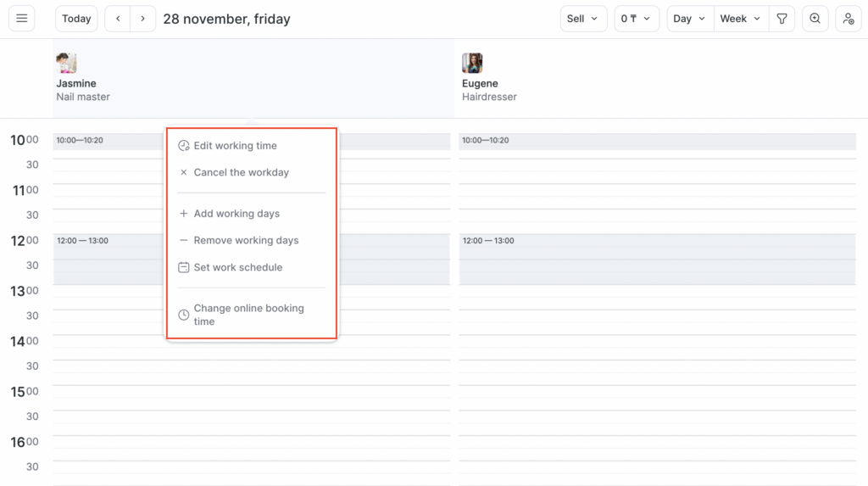Go to next day arrow

coord(142,19)
